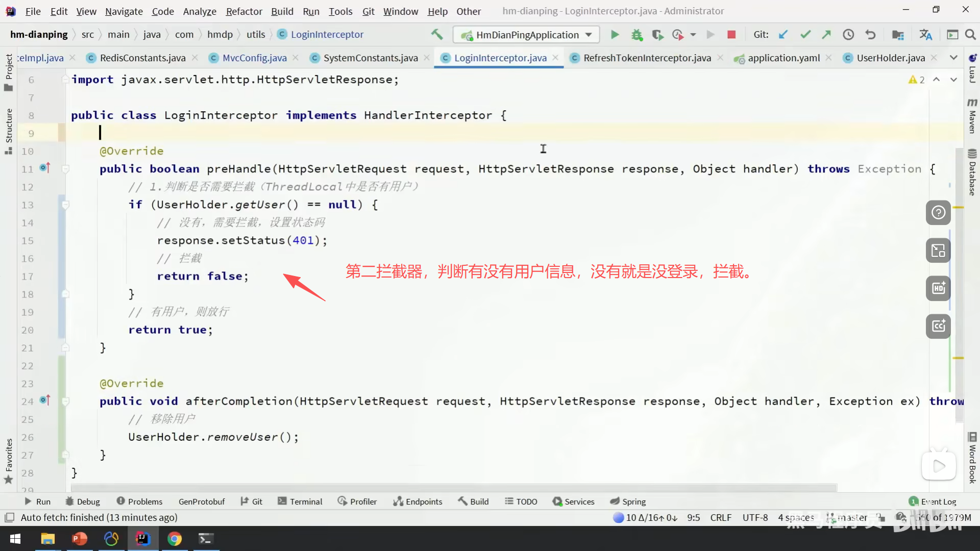
Task: Open the Refactor menu
Action: (x=244, y=11)
